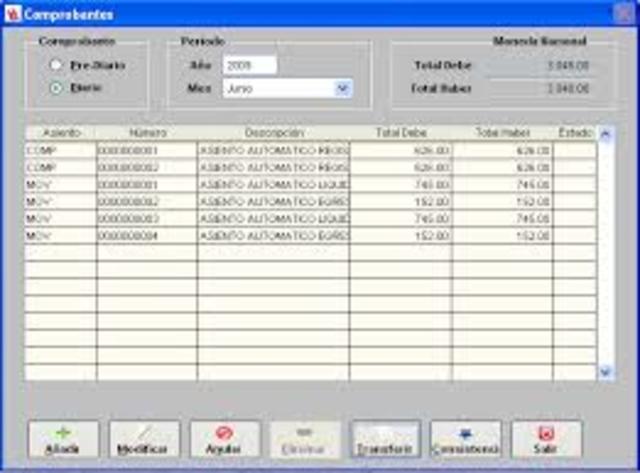The image size is (640, 473).
Task: Click the Asiento column header
Action: point(61,133)
